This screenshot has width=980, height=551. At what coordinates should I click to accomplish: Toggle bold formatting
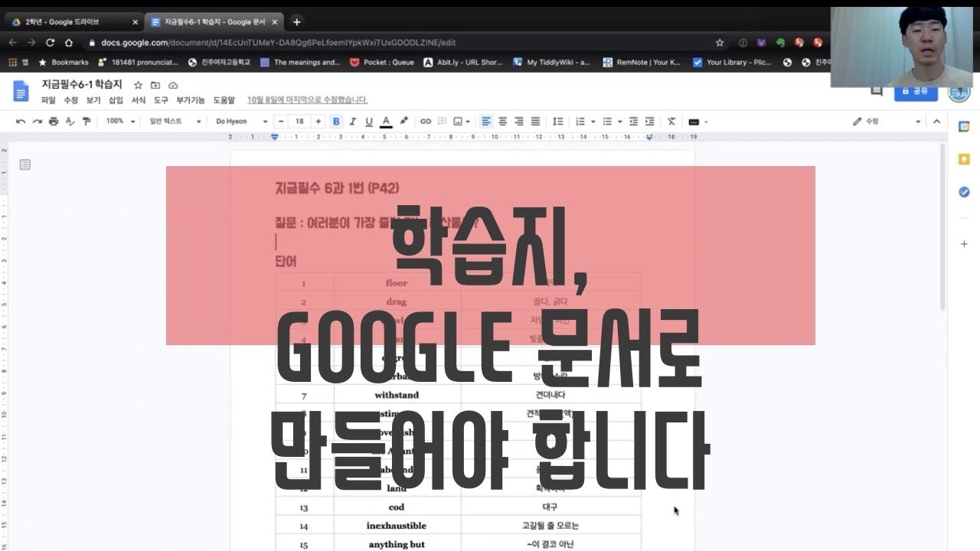click(336, 121)
